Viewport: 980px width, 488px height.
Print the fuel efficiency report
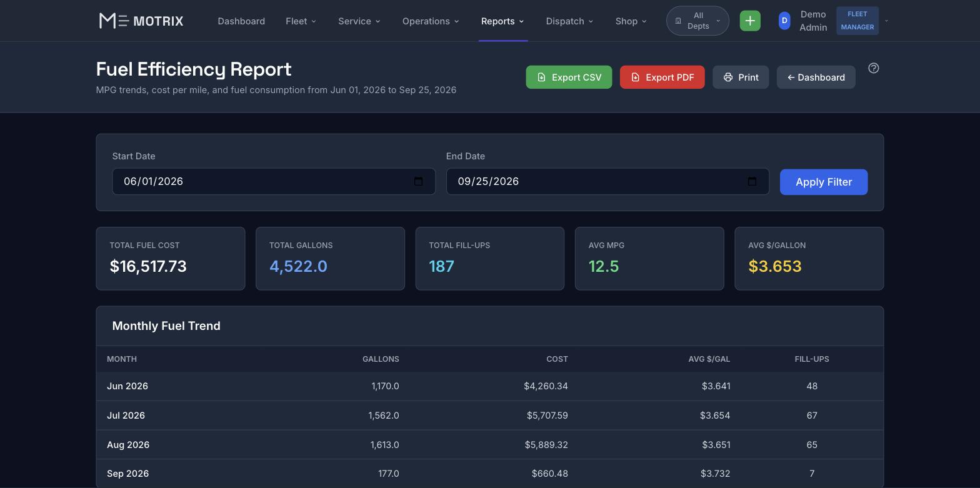click(741, 77)
